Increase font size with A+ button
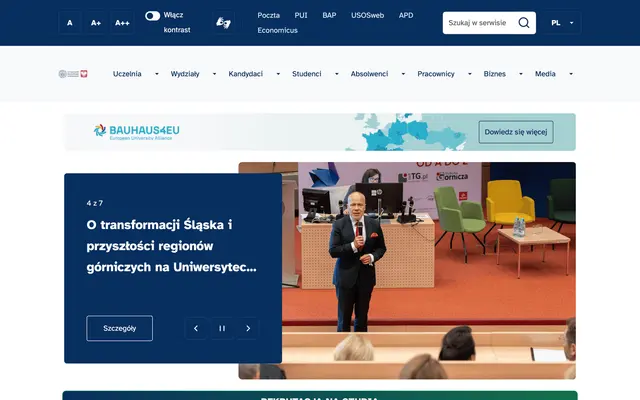Viewport: 640px width, 400px height. [96, 23]
